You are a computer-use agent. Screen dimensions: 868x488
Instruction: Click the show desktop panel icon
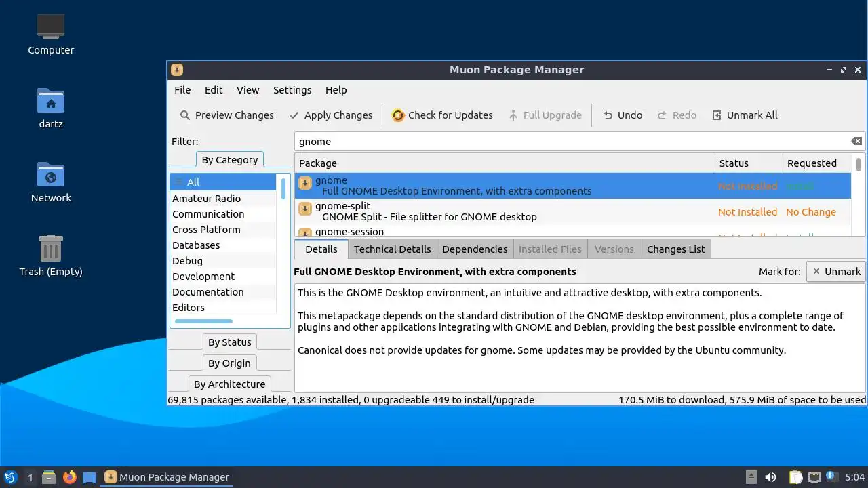(90, 477)
